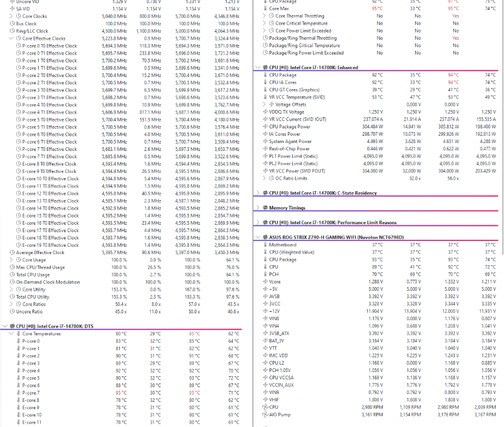504x427 pixels.
Task: Click the fan icon beside AIO Pump
Action: point(265,415)
